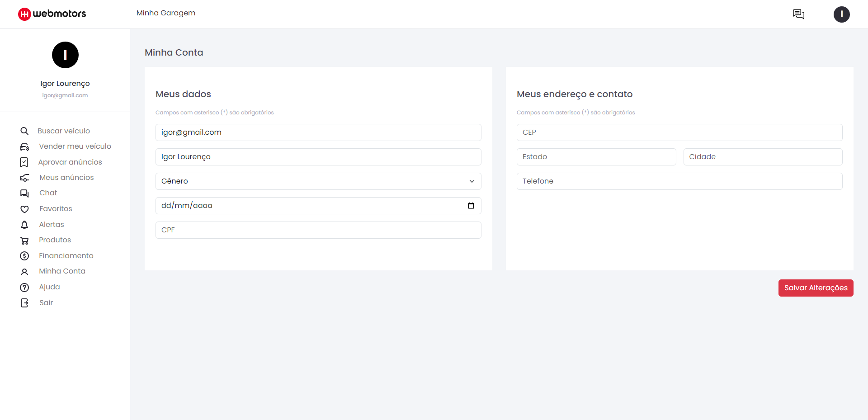
Task: Click the Sair logout icon
Action: click(x=24, y=303)
